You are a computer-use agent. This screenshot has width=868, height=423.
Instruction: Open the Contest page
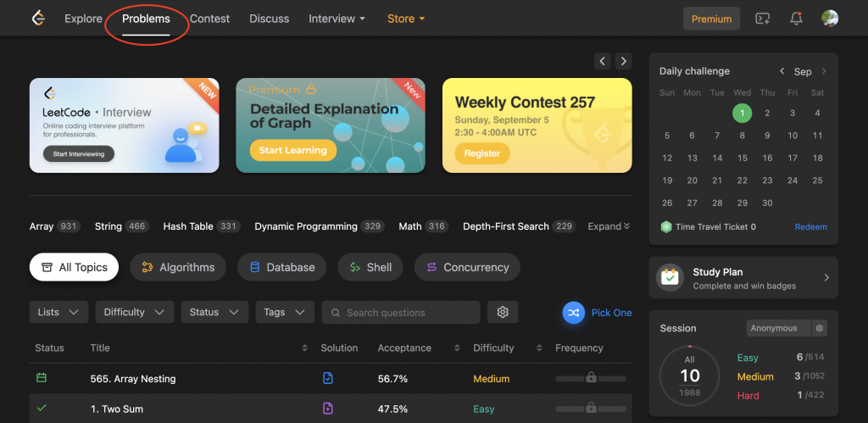pos(210,19)
